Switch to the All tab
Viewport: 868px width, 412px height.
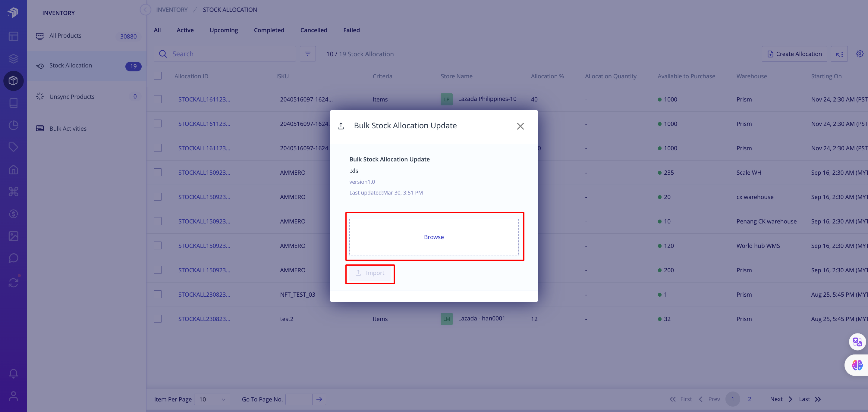coord(157,30)
